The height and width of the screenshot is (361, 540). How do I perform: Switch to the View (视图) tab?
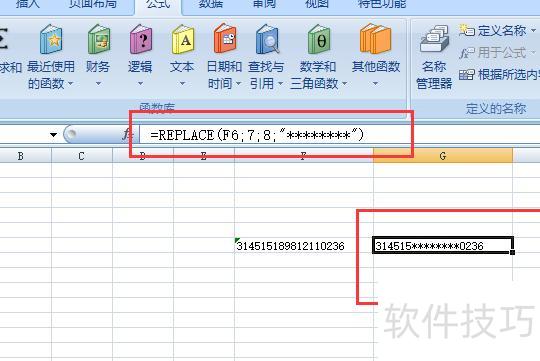pos(316,4)
